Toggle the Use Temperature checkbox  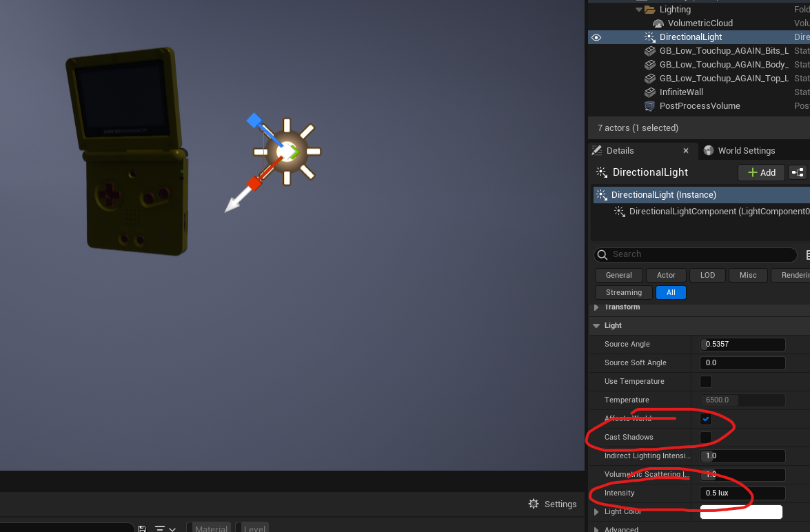click(x=706, y=381)
